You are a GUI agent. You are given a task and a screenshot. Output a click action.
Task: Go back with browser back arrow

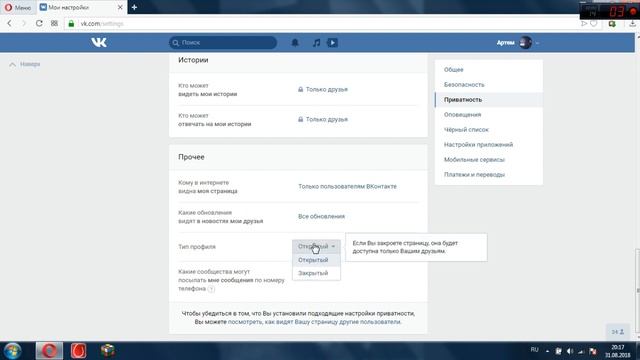[x=9, y=24]
